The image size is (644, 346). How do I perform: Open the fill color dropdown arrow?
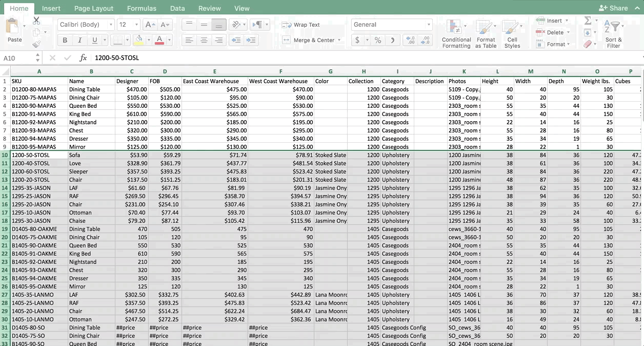pos(148,40)
